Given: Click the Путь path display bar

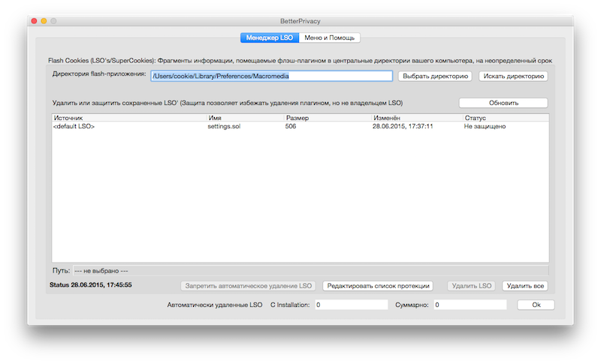Looking at the screenshot, I should (x=310, y=270).
